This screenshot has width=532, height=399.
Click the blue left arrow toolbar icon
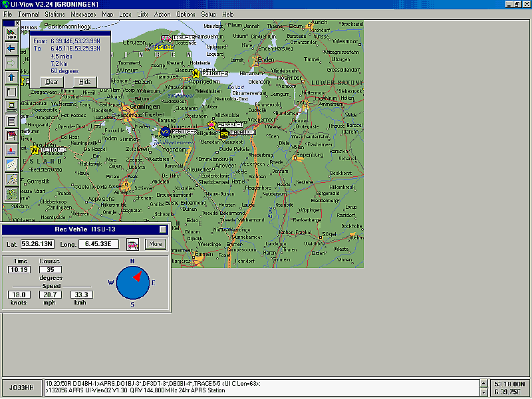tap(11, 49)
